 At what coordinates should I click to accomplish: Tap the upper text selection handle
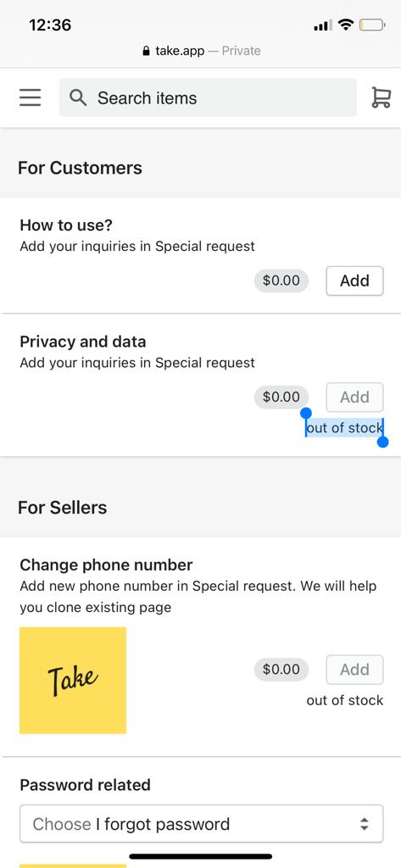pos(306,413)
